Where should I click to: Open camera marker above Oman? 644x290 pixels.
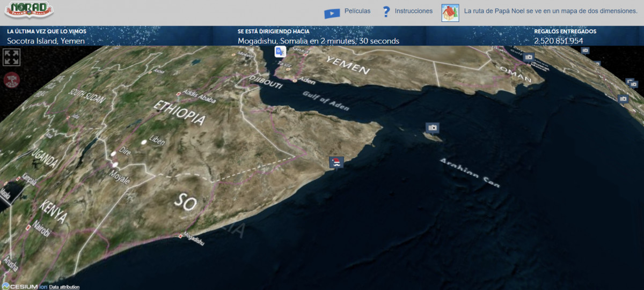529,57
